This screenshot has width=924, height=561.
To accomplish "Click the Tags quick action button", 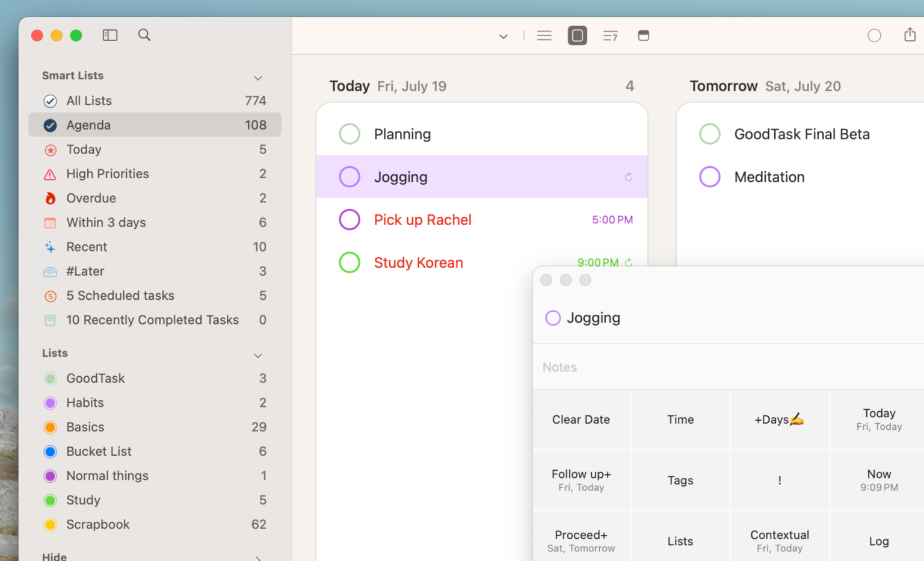I will (x=680, y=480).
